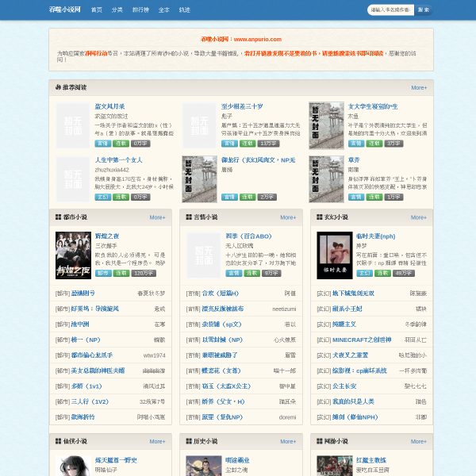
Task: Open More+ for 网游小说
Action: [x=419, y=441]
